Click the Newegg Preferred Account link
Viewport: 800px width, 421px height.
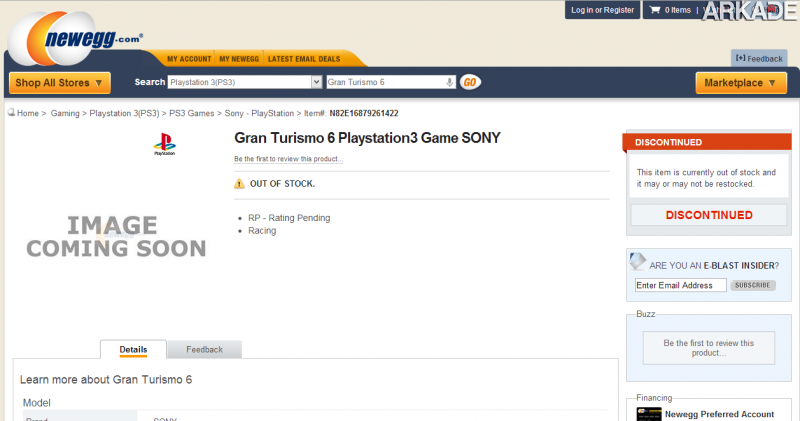(719, 414)
